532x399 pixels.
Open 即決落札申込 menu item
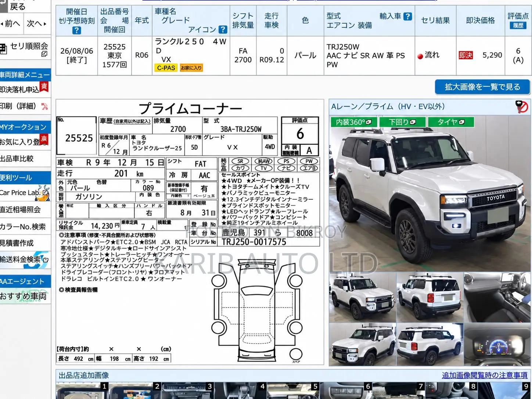coord(19,89)
